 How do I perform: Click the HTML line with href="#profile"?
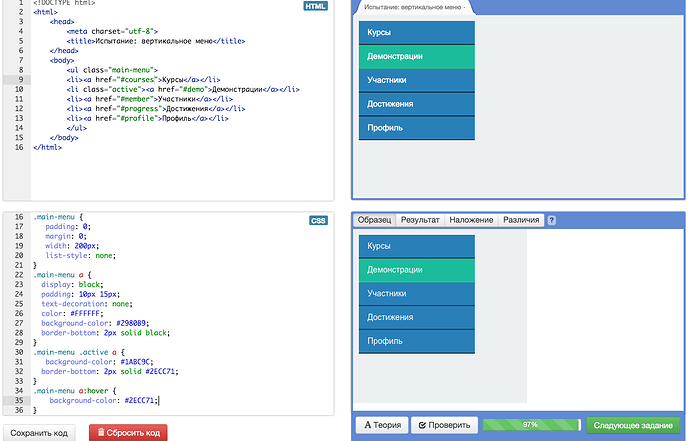tap(147, 118)
